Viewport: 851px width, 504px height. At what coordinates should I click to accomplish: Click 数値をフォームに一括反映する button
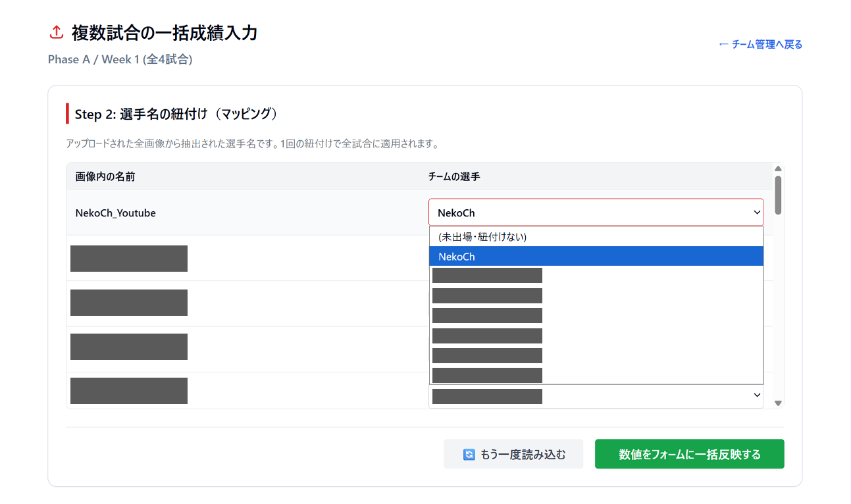tap(689, 454)
